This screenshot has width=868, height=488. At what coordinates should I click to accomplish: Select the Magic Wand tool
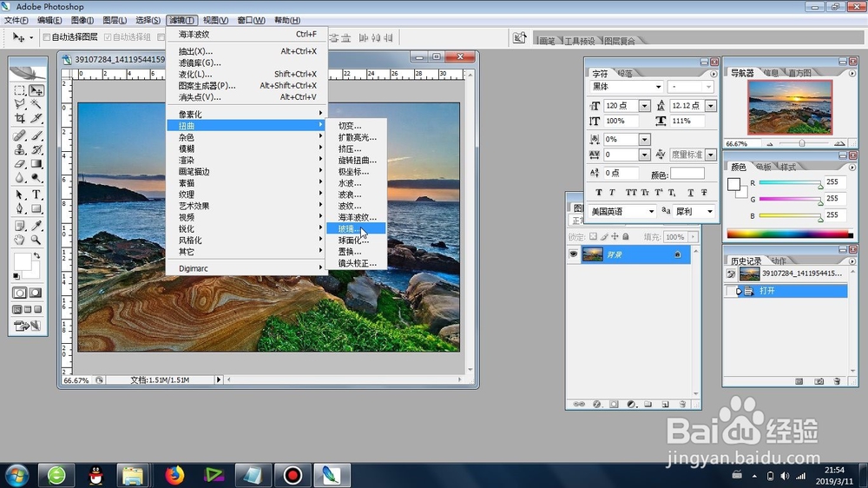(36, 104)
